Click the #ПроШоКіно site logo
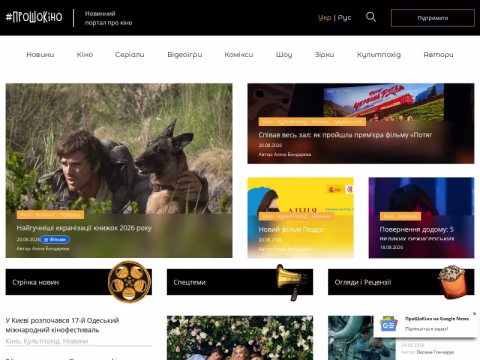This screenshot has height=360, width=480. point(34,17)
